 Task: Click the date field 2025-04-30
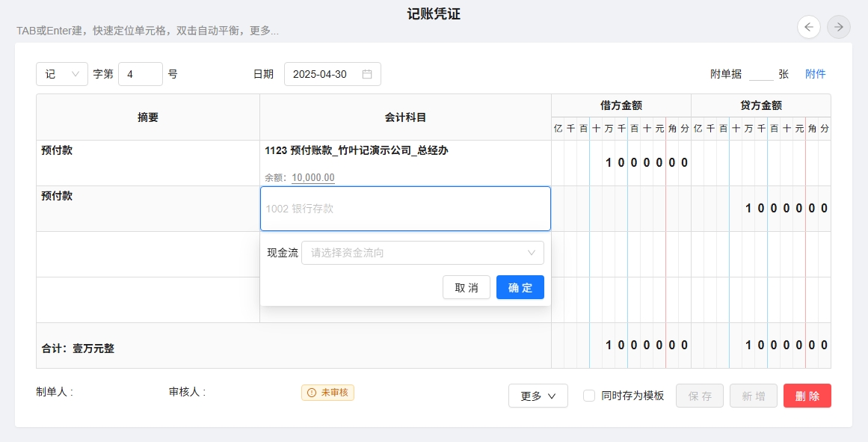(320, 74)
